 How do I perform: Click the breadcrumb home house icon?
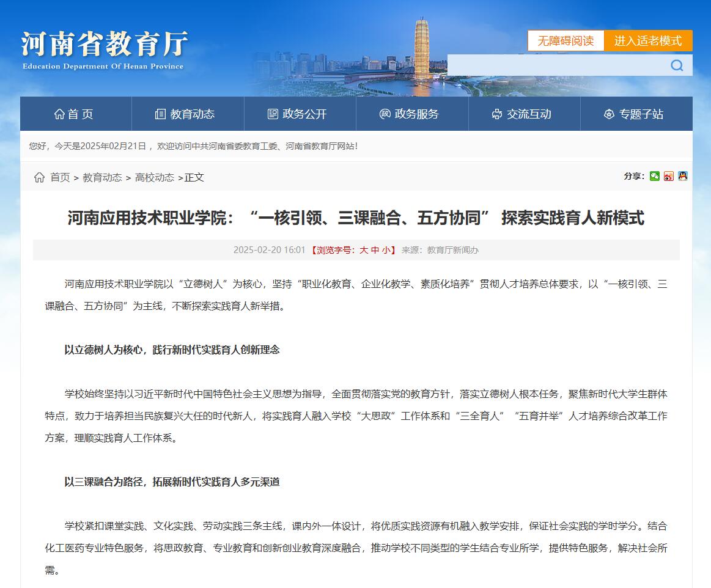point(40,177)
